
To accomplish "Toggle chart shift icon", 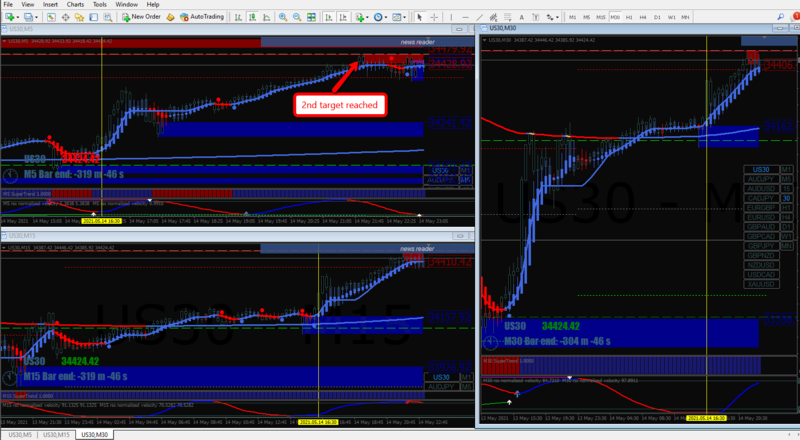I will click(x=343, y=17).
